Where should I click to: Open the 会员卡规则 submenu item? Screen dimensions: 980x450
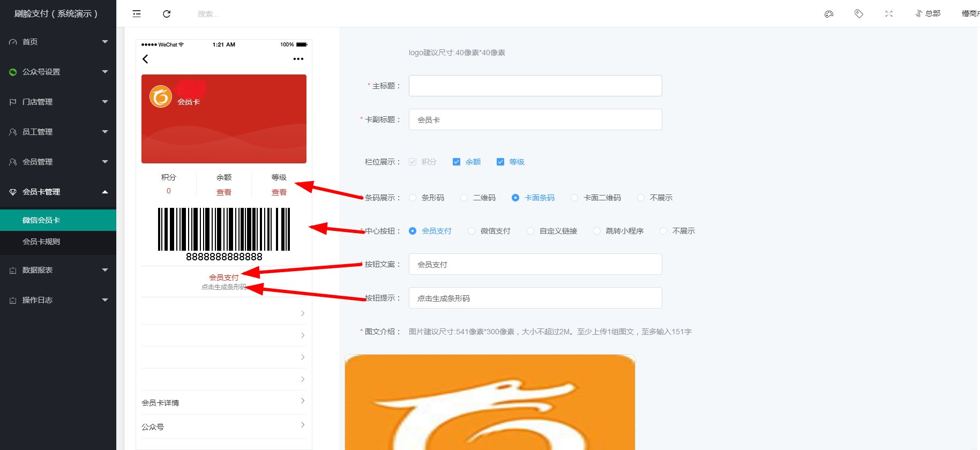(58, 242)
